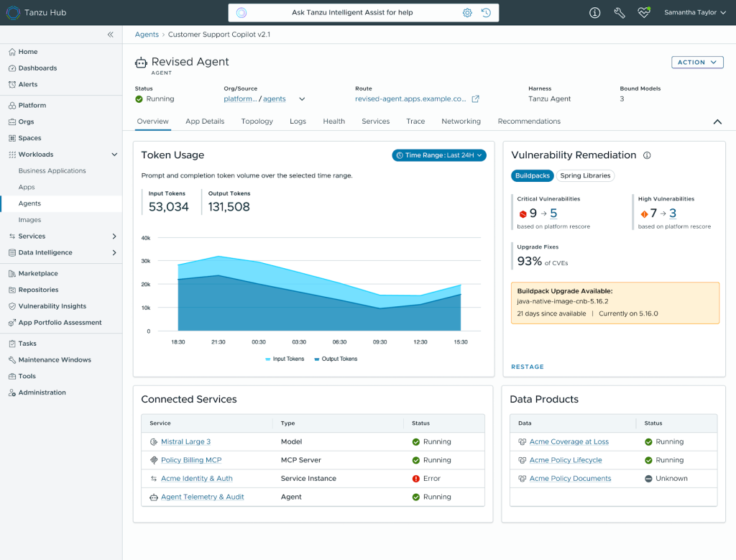Switch to the Topology tab
The image size is (736, 560).
pyautogui.click(x=257, y=121)
